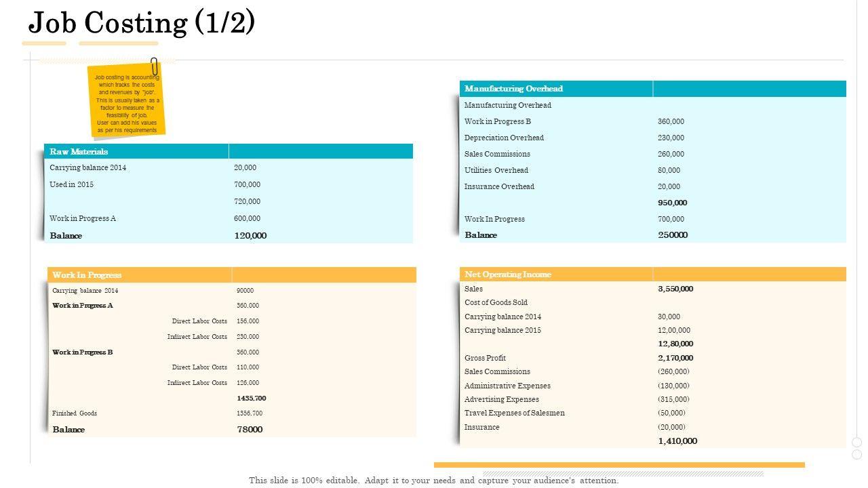Click the 700,000 Work In Progress overhead value
Viewport: 868px width, 488px height.
click(x=671, y=219)
